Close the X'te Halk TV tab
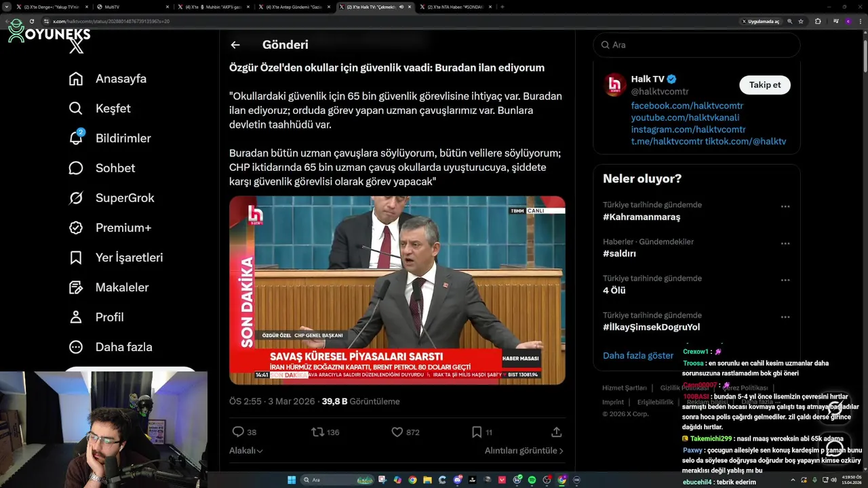The height and width of the screenshot is (488, 868). [410, 7]
